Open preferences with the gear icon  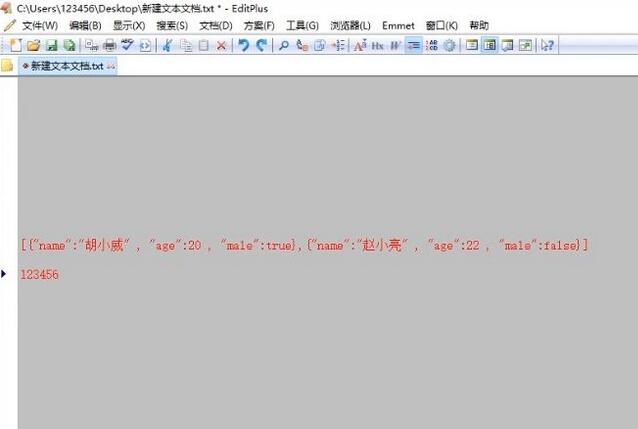tap(450, 45)
